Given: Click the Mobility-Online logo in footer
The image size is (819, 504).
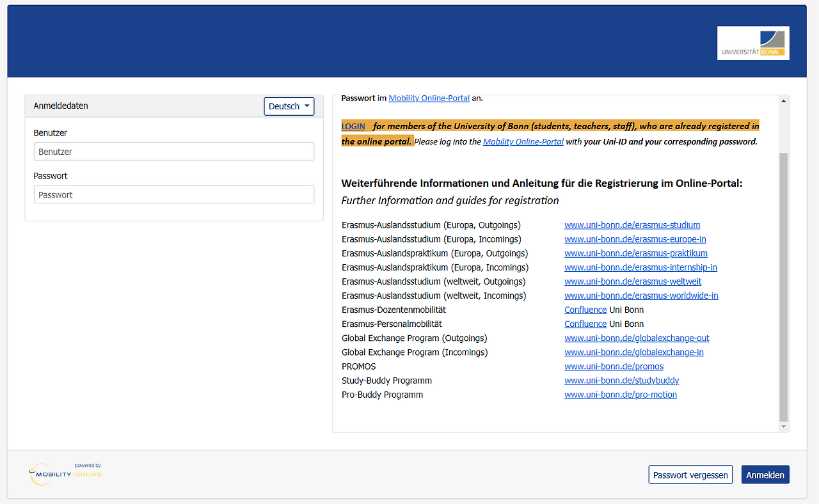Looking at the screenshot, I should coord(65,474).
